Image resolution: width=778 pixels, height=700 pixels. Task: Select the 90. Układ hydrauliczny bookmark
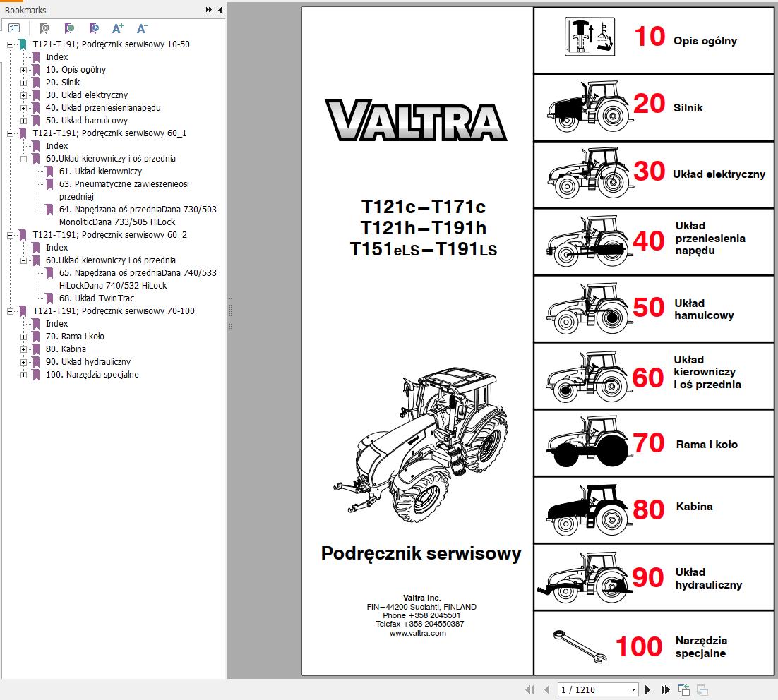88,362
